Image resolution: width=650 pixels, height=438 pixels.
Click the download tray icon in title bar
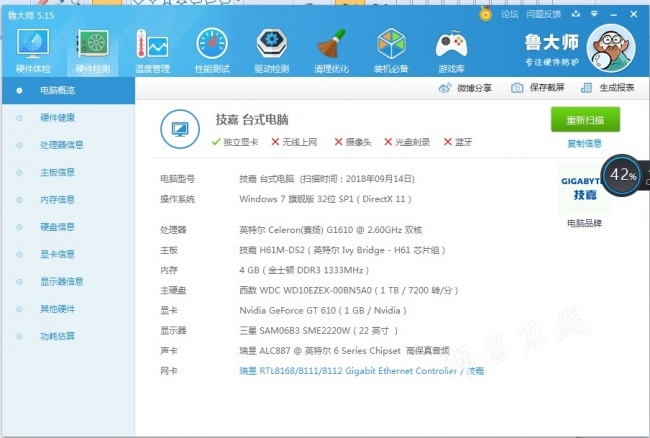(576, 14)
